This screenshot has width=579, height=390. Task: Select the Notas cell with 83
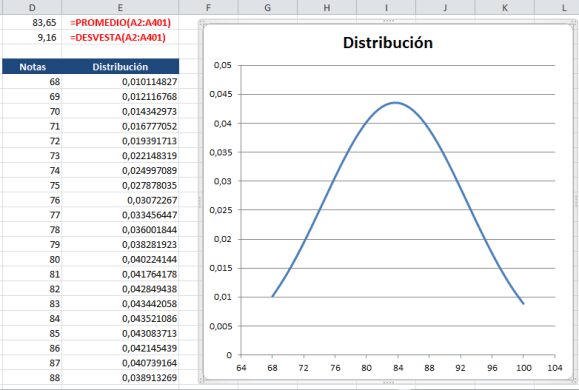click(x=32, y=304)
